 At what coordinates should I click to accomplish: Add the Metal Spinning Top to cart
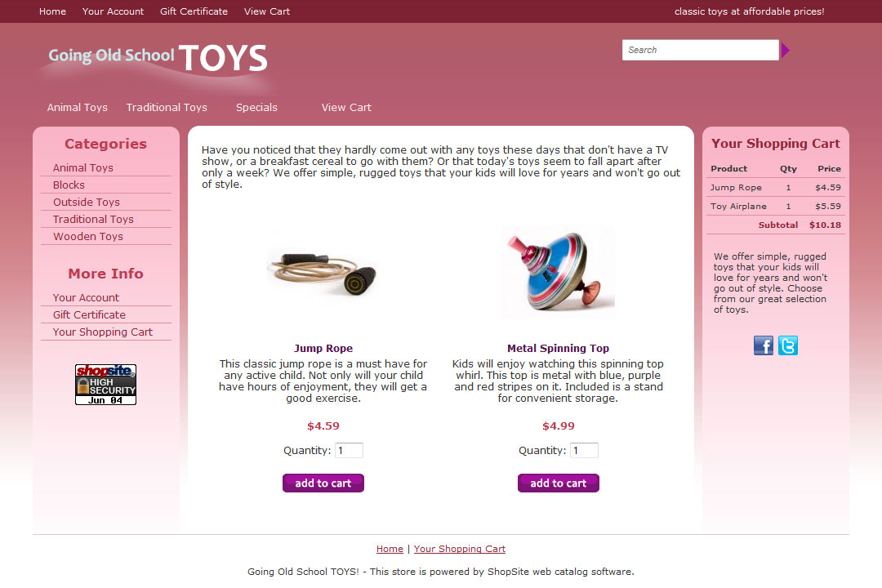pos(559,483)
